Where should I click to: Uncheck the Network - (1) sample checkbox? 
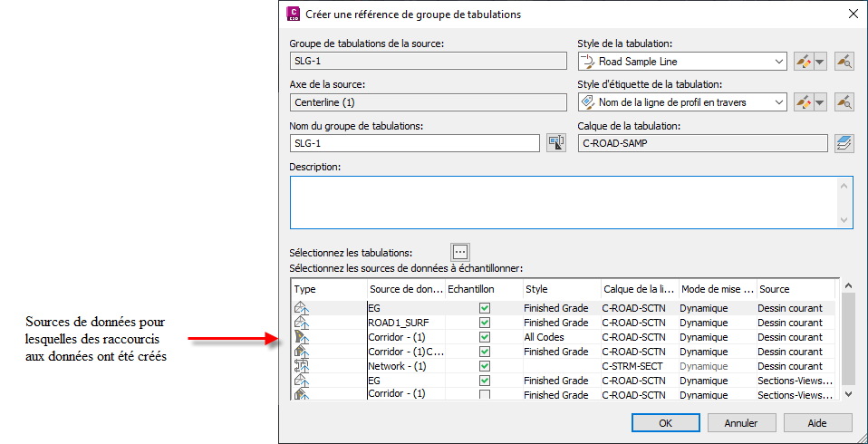(x=485, y=366)
